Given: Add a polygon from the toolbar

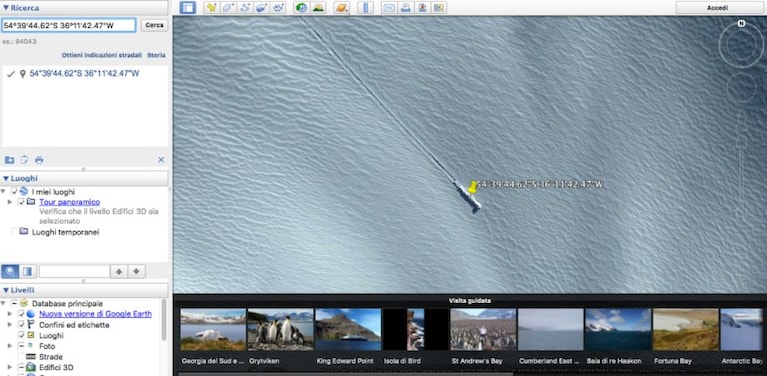Looking at the screenshot, I should coord(228,7).
